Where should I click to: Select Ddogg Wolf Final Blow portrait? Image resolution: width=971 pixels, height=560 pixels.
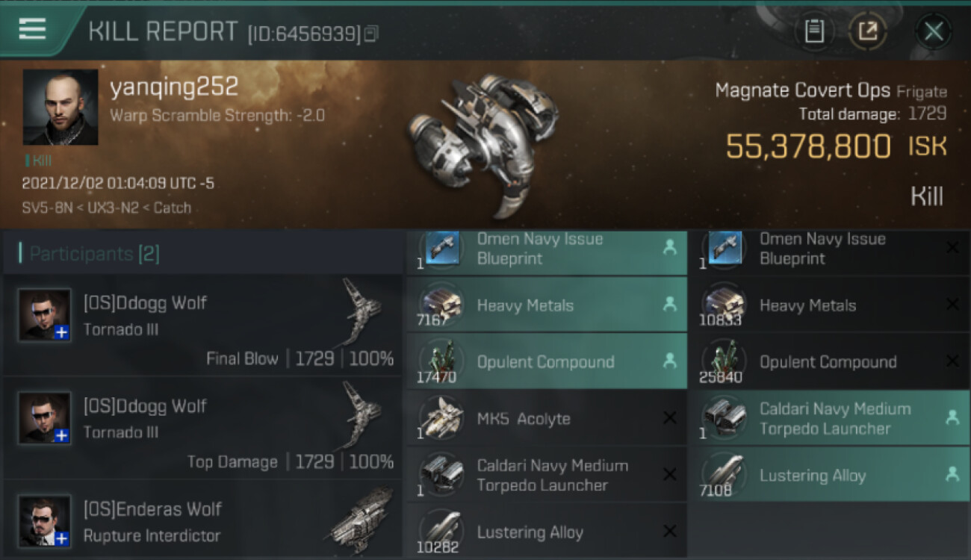pos(45,315)
